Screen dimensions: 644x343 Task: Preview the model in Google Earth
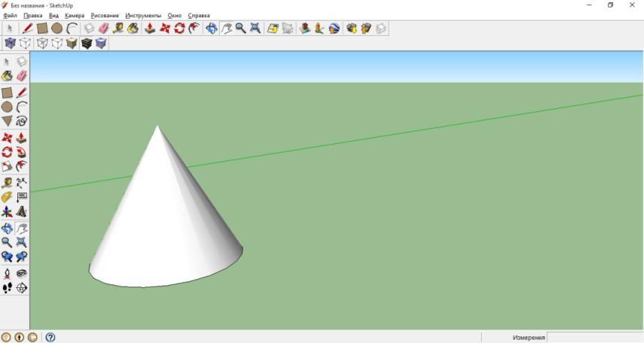click(334, 29)
